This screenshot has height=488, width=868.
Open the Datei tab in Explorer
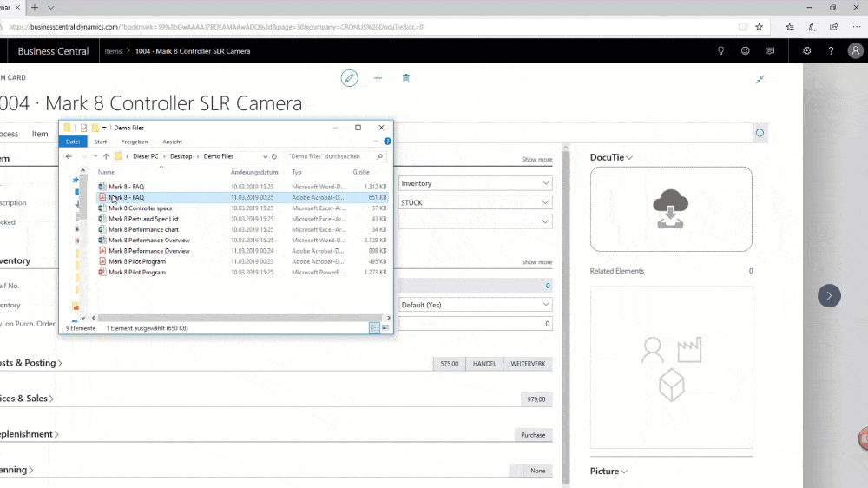pos(73,142)
